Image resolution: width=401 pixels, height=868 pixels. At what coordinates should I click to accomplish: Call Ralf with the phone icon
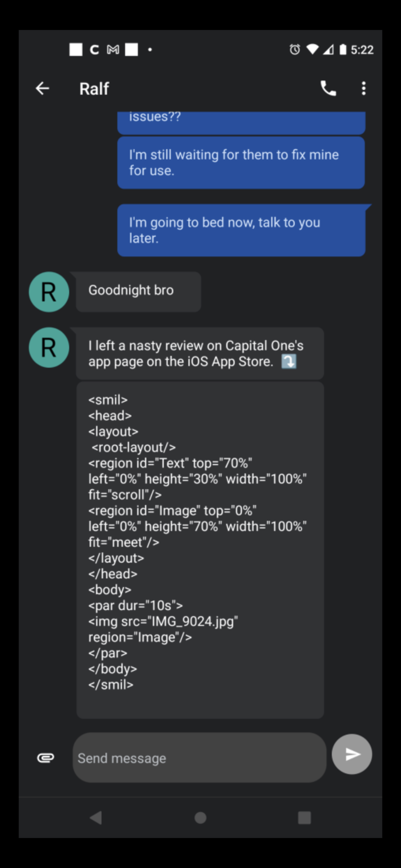click(x=328, y=89)
